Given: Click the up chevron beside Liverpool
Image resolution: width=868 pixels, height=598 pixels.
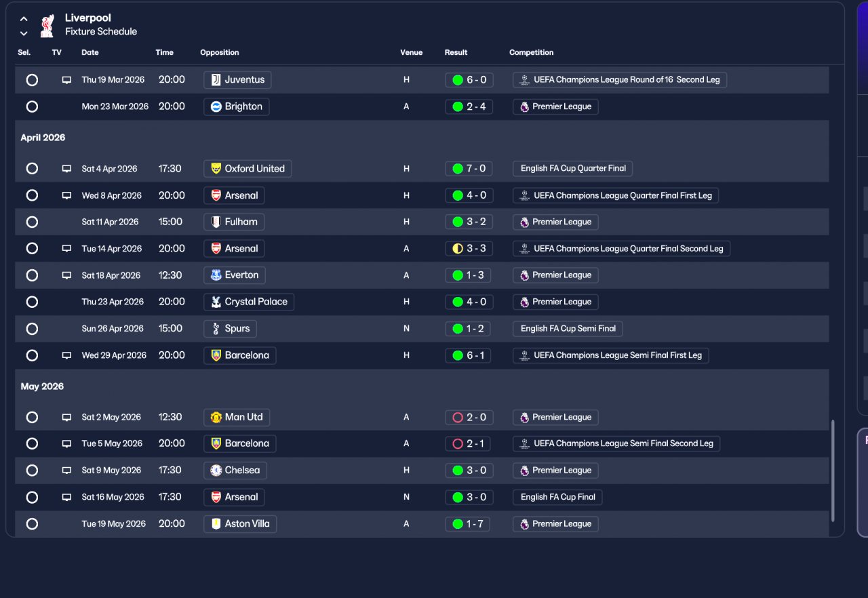Looking at the screenshot, I should coord(24,19).
